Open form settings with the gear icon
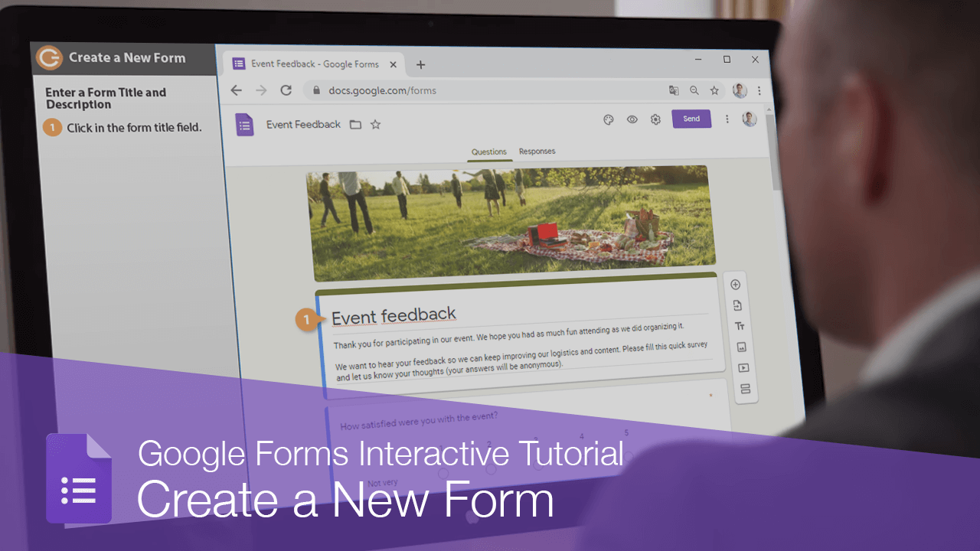 pyautogui.click(x=655, y=119)
